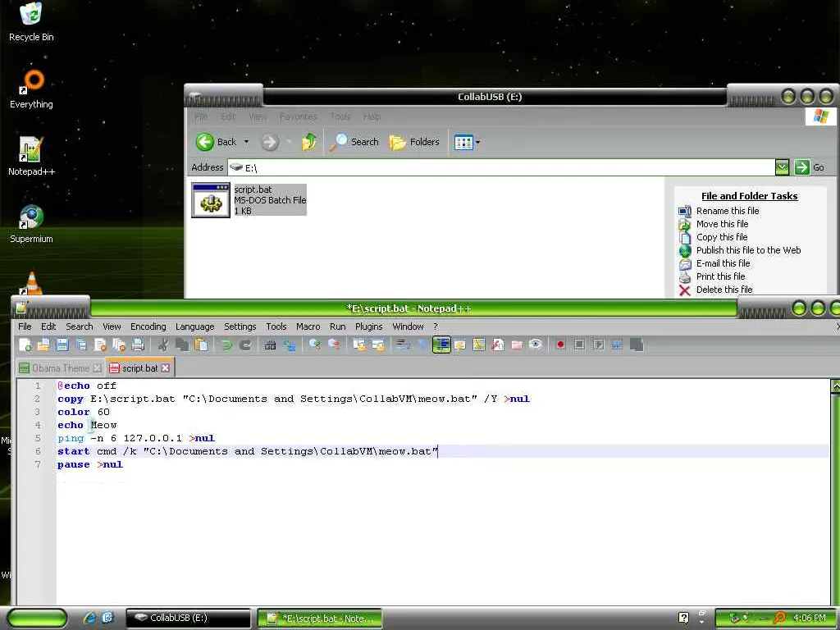
Task: Expand the Back button history dropdown in Explorer
Action: [x=246, y=142]
